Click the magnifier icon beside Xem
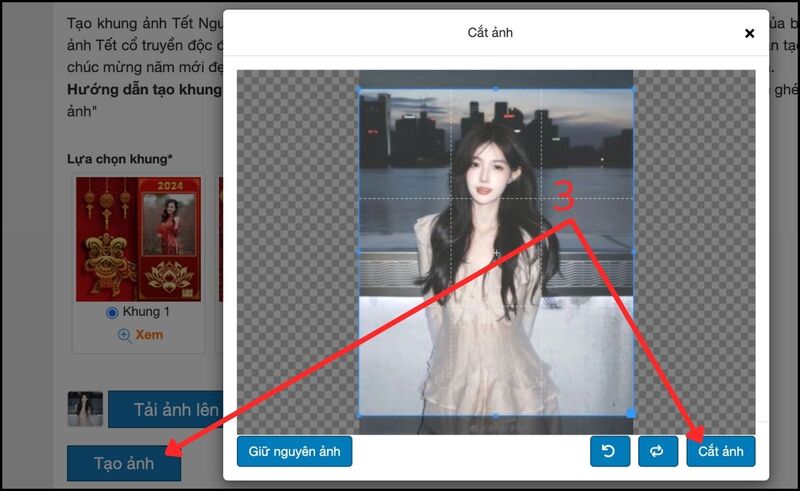The height and width of the screenshot is (491, 800). click(124, 335)
